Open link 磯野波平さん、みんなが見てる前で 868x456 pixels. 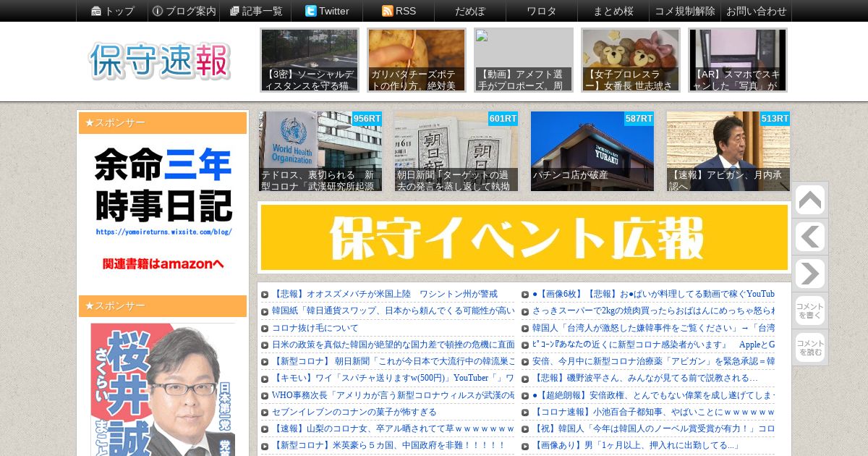[x=645, y=378]
